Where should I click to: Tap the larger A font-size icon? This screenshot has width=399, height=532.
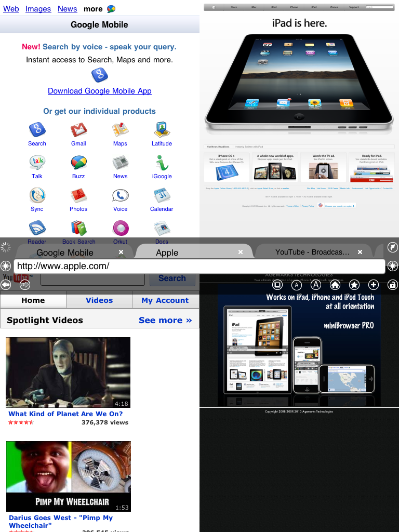click(316, 285)
